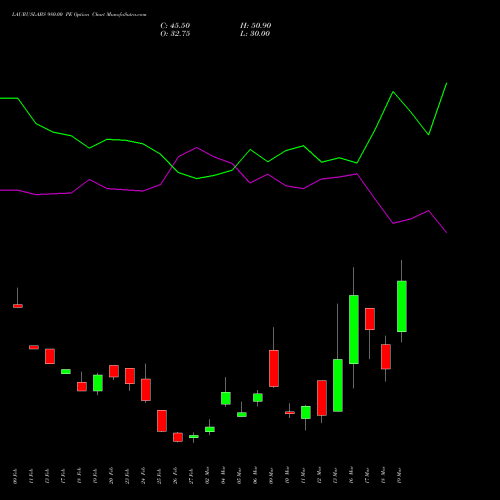
Task: Click the red candlestick for 24 Feb
Action: tap(146, 390)
